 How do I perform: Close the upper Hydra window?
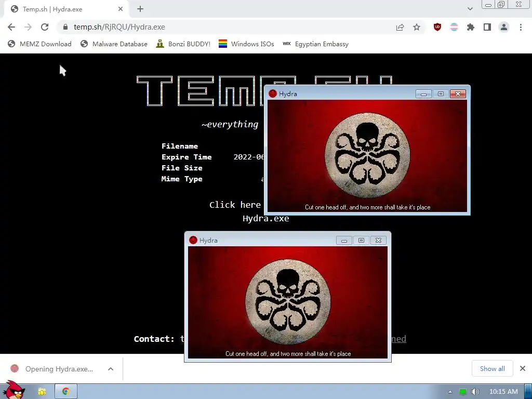click(x=458, y=94)
